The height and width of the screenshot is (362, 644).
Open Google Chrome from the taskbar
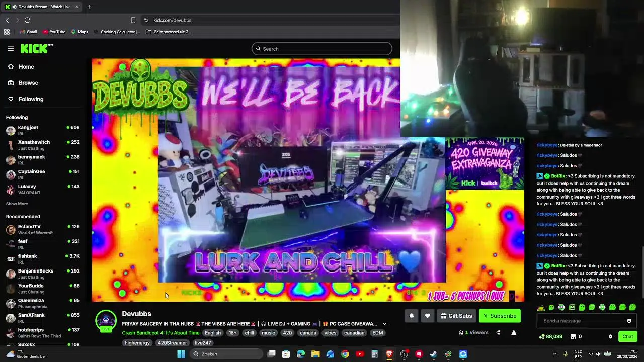[x=345, y=354]
